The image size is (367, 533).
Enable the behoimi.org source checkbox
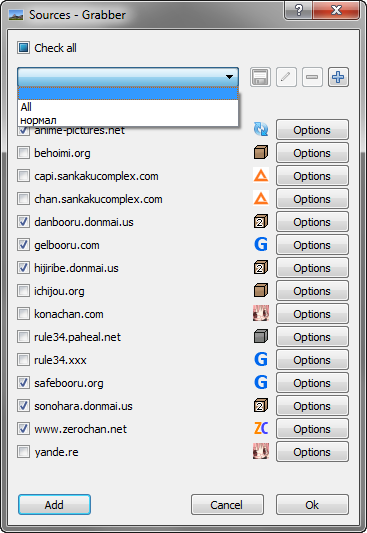(23, 153)
